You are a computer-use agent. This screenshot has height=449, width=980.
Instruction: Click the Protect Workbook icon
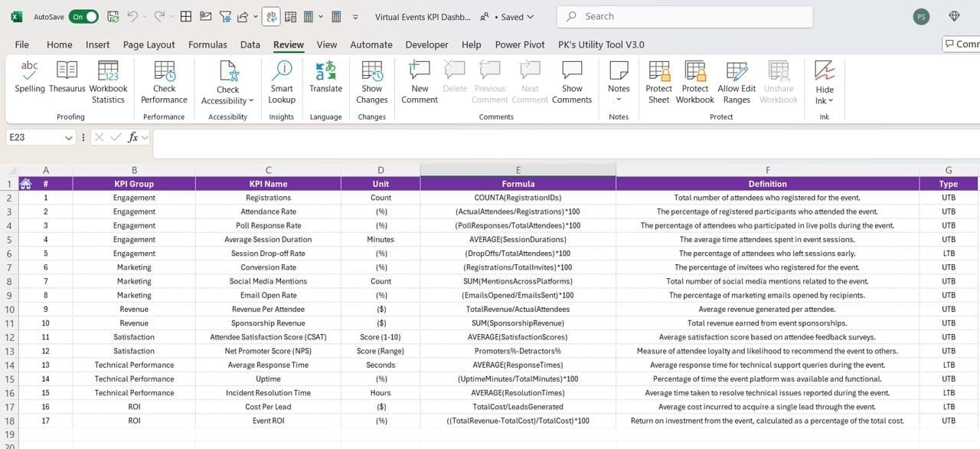point(695,70)
